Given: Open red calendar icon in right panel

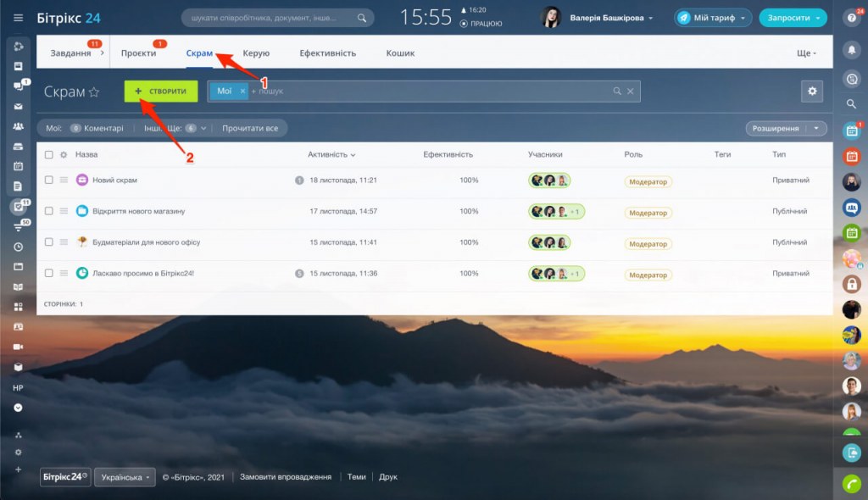Looking at the screenshot, I should pyautogui.click(x=851, y=157).
